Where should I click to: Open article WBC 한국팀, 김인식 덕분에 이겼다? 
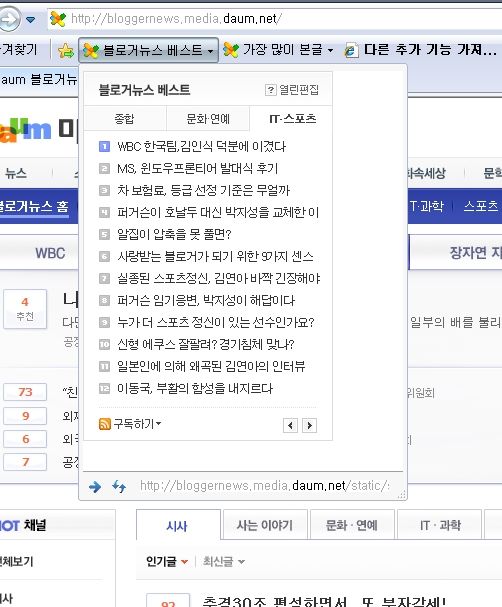(x=201, y=146)
